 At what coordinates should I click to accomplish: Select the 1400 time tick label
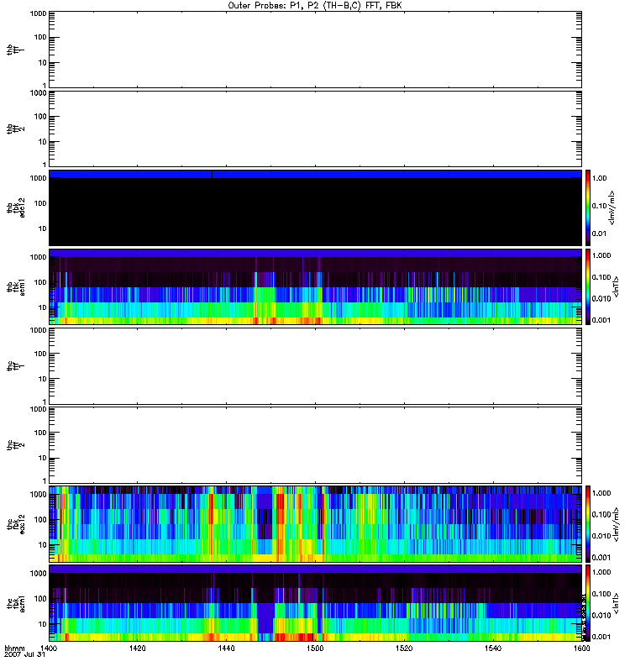50,649
